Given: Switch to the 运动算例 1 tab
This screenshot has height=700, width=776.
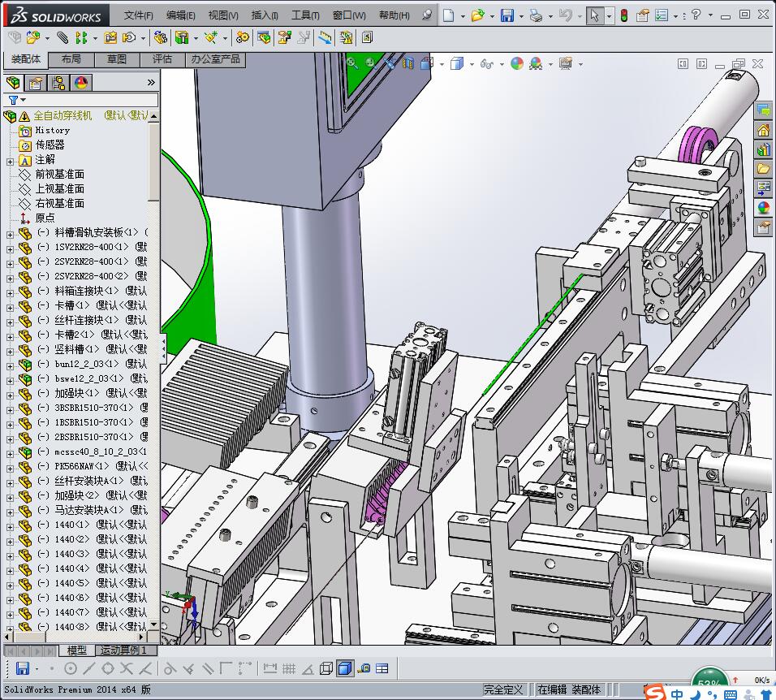Looking at the screenshot, I should pos(124,650).
